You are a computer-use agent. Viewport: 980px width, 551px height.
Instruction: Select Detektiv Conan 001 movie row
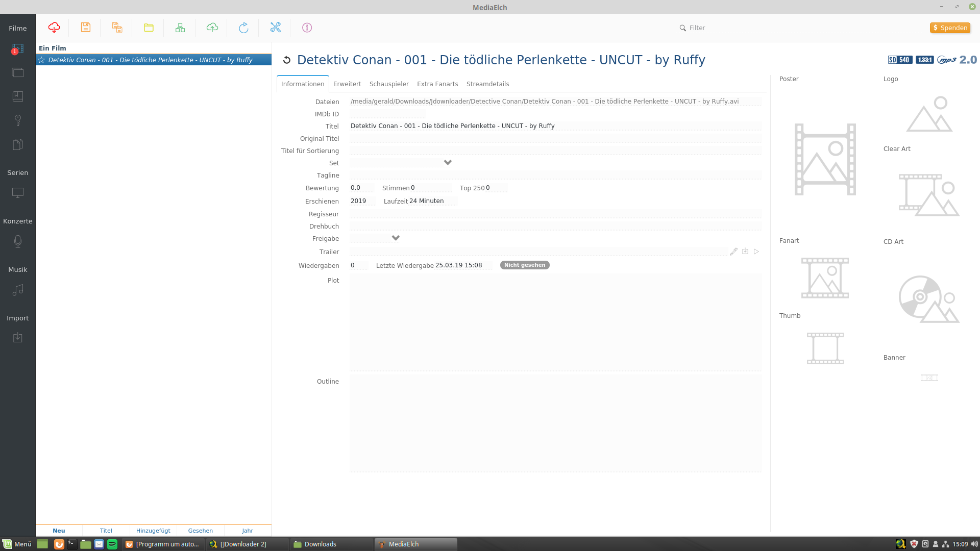[154, 60]
